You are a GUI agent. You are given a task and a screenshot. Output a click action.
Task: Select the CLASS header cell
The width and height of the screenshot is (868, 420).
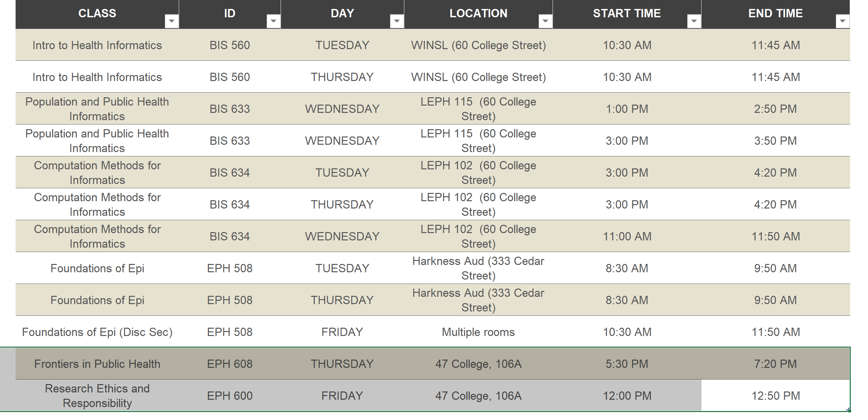pyautogui.click(x=97, y=14)
